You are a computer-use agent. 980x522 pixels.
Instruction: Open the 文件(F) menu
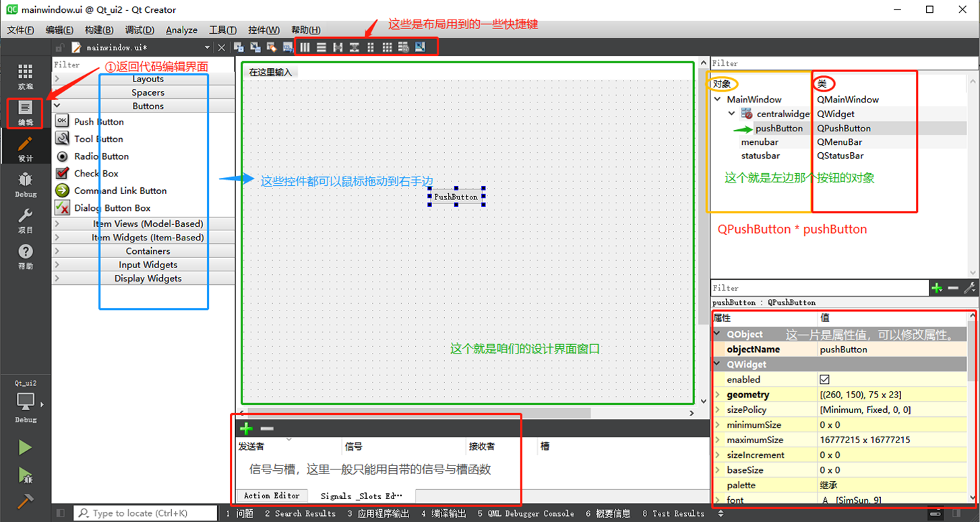(20, 30)
